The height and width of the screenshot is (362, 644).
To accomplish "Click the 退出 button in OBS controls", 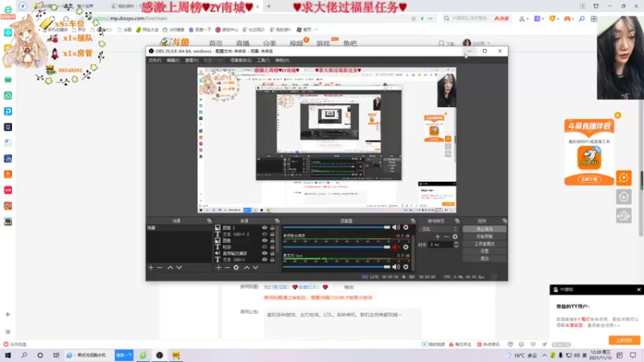I will click(x=485, y=258).
